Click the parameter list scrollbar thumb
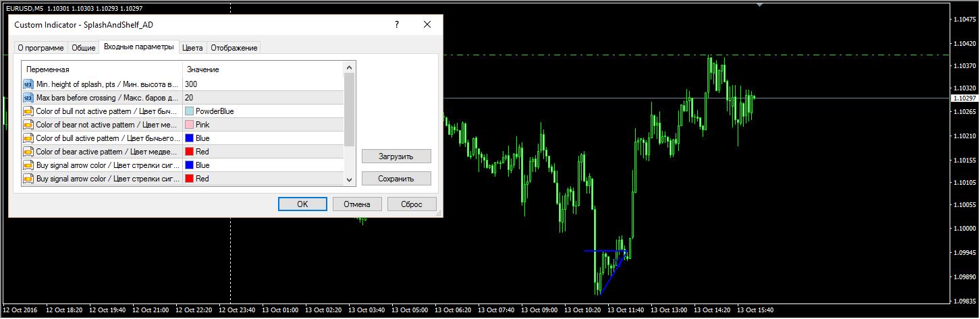The image size is (980, 319). (x=350, y=109)
